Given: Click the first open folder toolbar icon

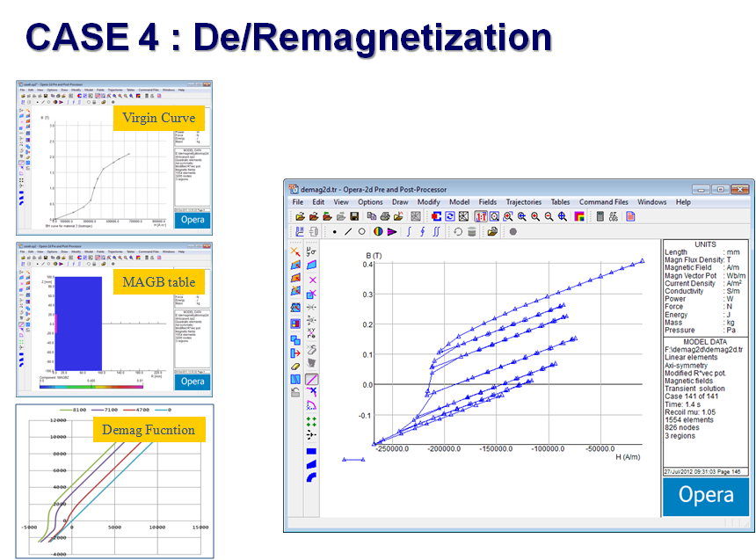Looking at the screenshot, I should click(x=300, y=216).
